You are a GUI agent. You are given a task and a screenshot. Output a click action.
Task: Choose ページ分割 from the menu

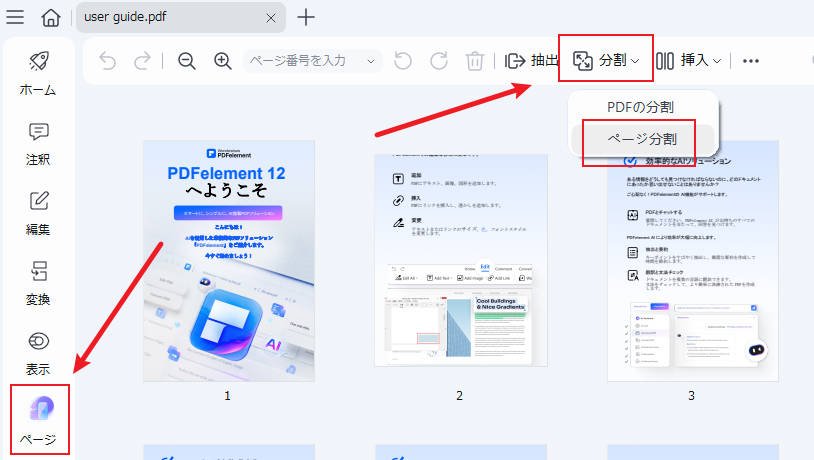642,139
